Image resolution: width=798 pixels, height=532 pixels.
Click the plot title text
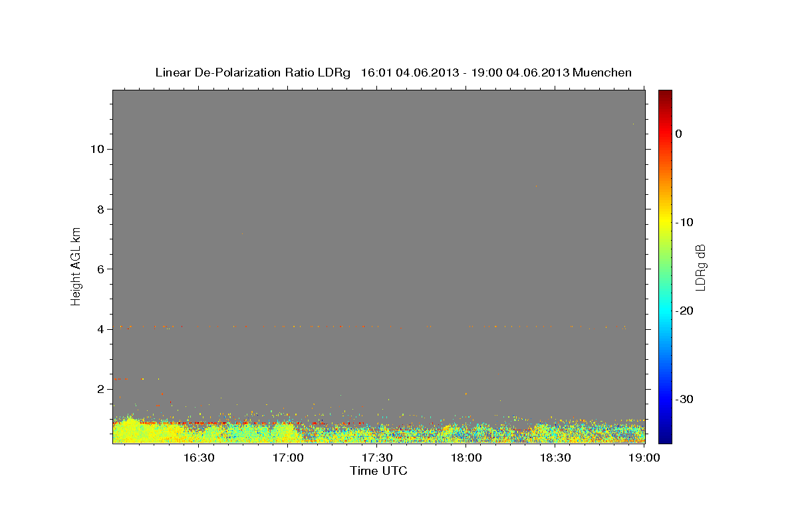(393, 72)
